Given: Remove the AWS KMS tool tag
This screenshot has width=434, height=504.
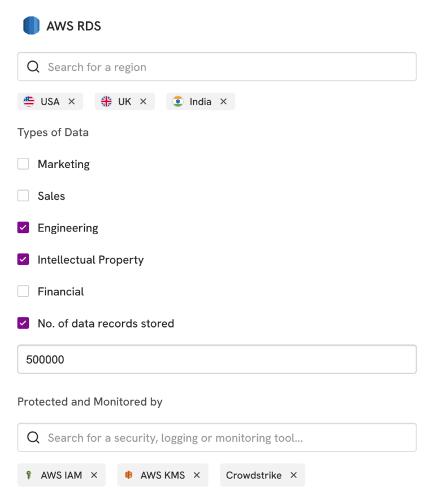Looking at the screenshot, I should [x=196, y=475].
